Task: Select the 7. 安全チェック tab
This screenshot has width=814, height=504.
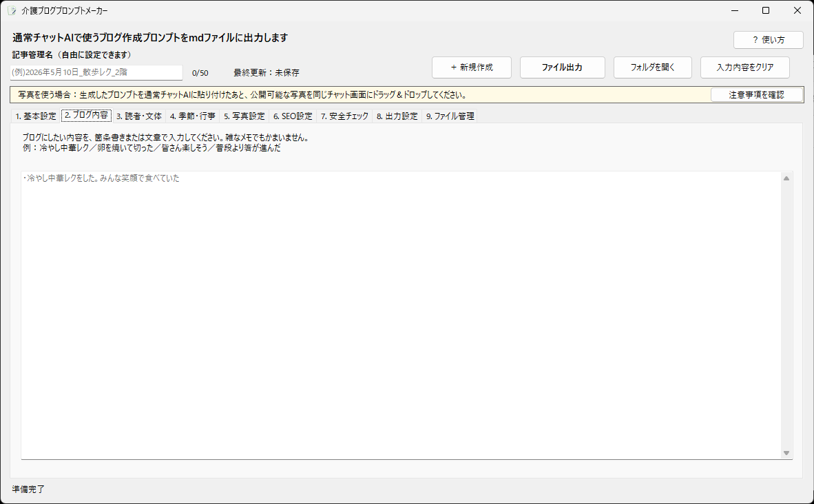Action: coord(345,116)
